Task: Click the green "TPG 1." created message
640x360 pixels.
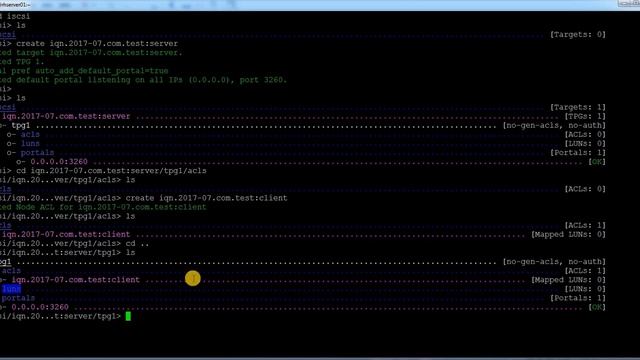Action: tap(30, 62)
